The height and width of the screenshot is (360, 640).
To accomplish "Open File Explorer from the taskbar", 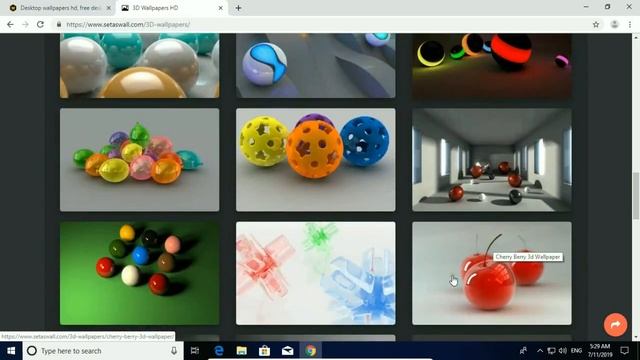I will [242, 351].
